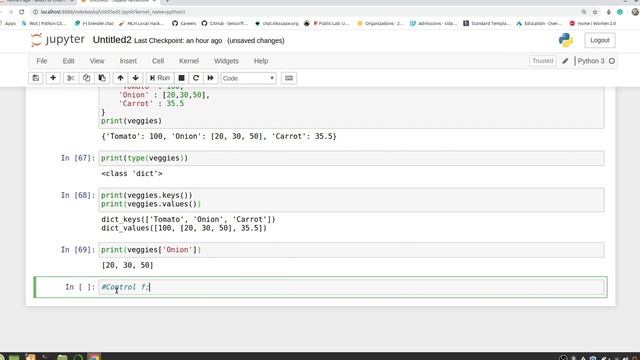
Task: Save notebook with the floppy disk icon
Action: pyautogui.click(x=36, y=78)
